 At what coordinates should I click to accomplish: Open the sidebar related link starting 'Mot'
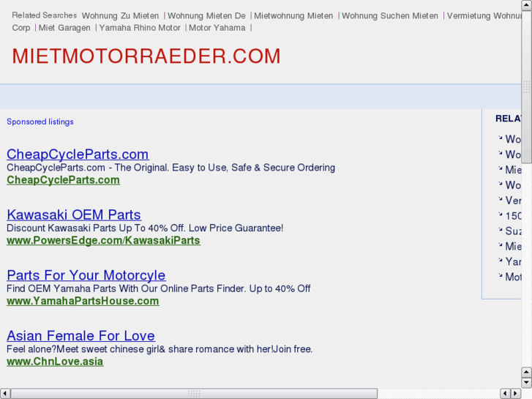pyautogui.click(x=513, y=277)
